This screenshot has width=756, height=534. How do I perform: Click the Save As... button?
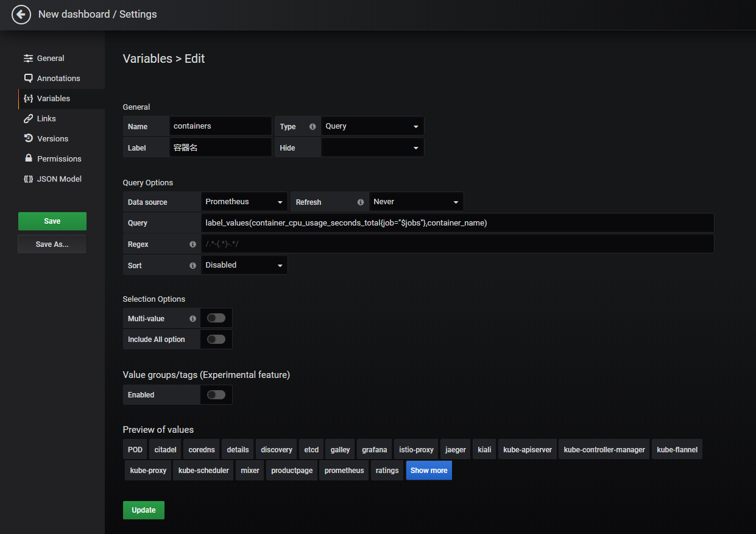[x=52, y=244]
